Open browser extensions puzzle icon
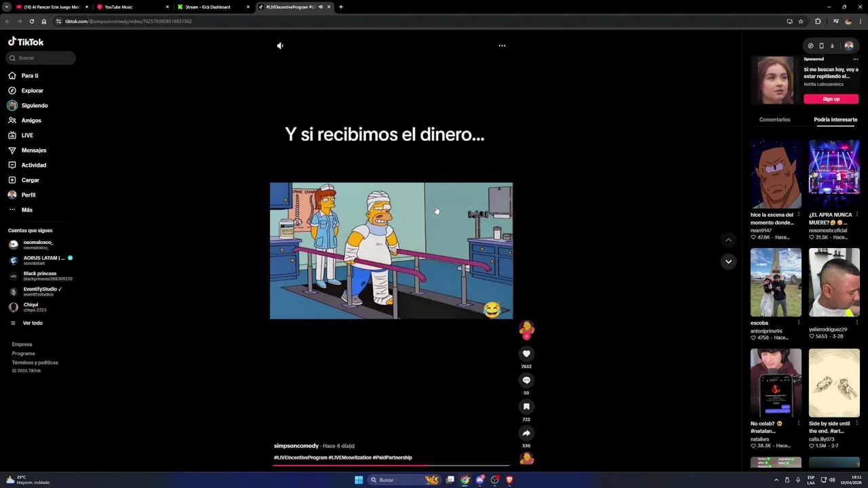 point(818,21)
